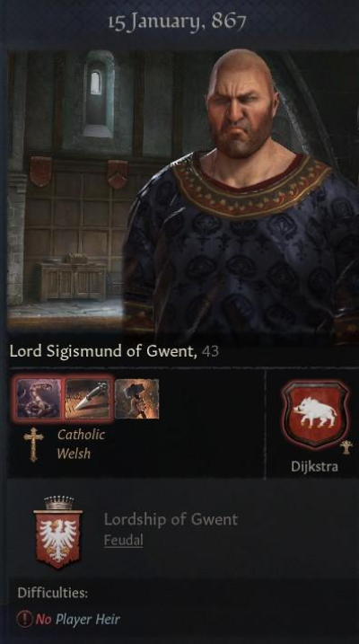Click the dagger trait icon
Screen dimensions: 359x644
point(88,399)
